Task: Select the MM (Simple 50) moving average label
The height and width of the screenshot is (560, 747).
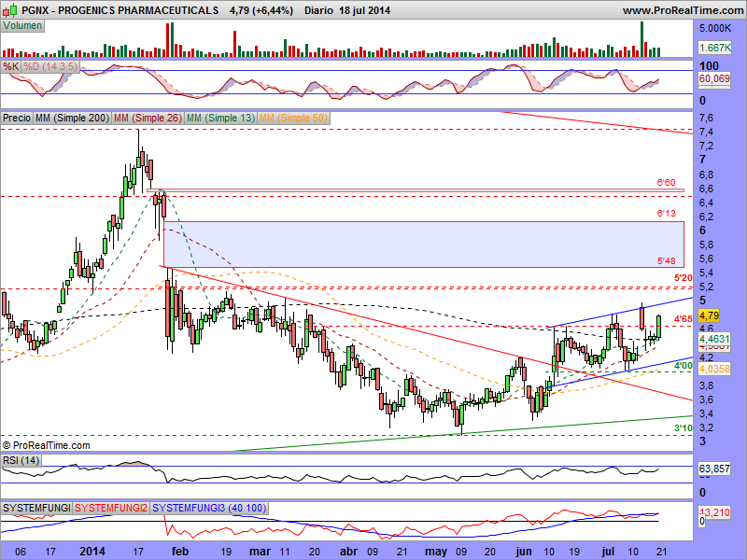Action: tap(293, 118)
